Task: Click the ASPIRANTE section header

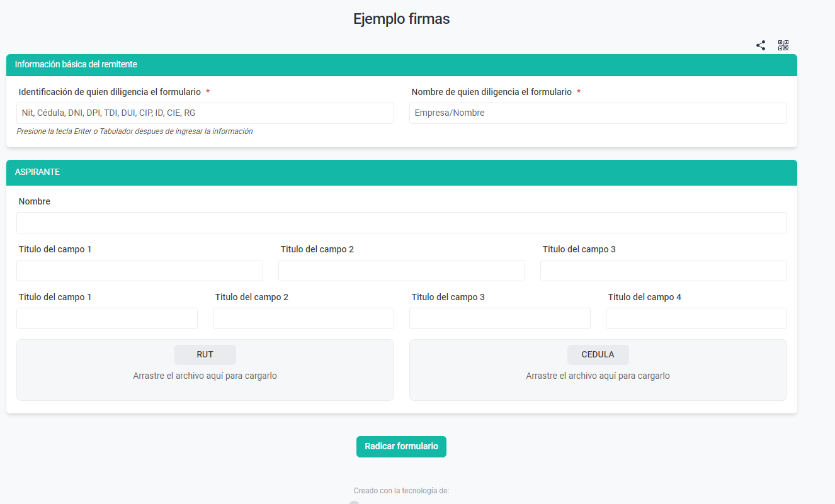Action: point(37,172)
